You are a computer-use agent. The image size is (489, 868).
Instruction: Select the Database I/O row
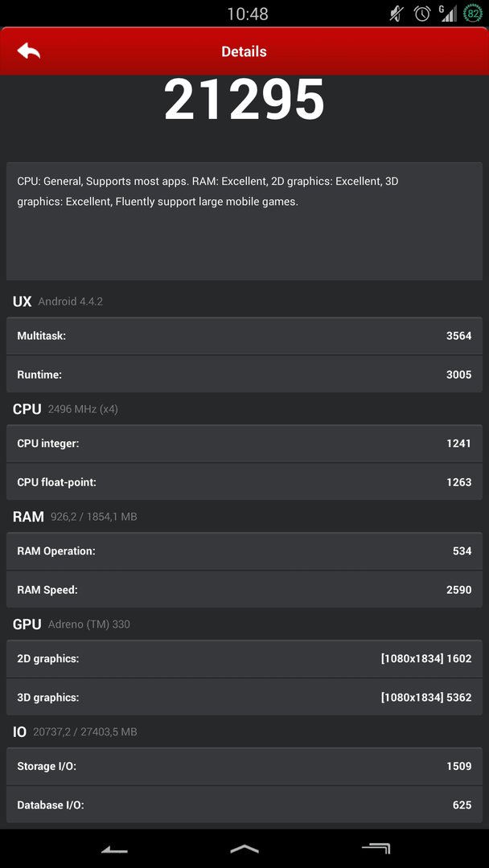click(x=244, y=805)
